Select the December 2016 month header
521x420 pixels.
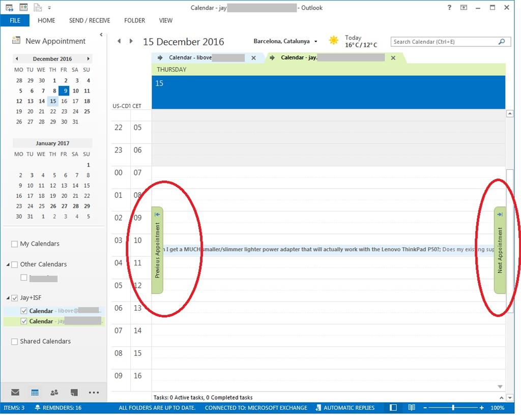(x=52, y=59)
